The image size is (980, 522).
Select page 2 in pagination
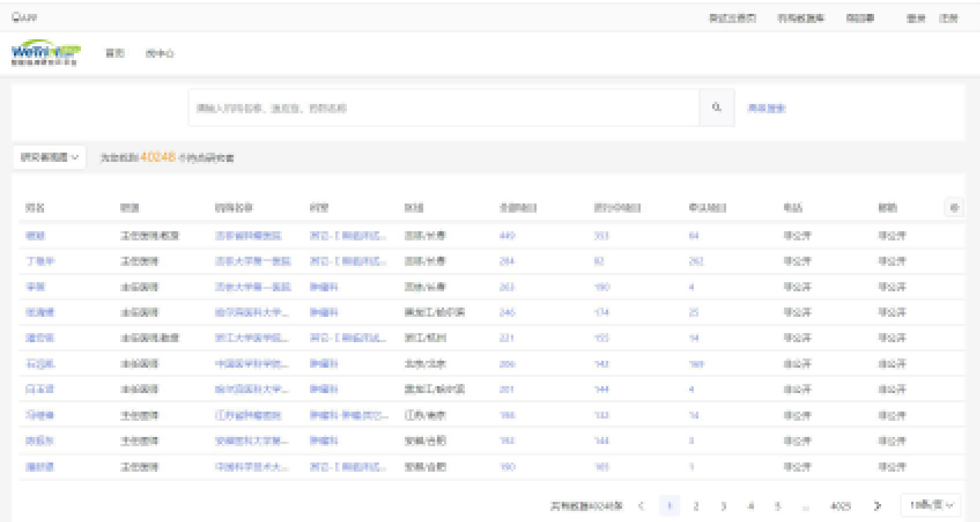click(696, 506)
